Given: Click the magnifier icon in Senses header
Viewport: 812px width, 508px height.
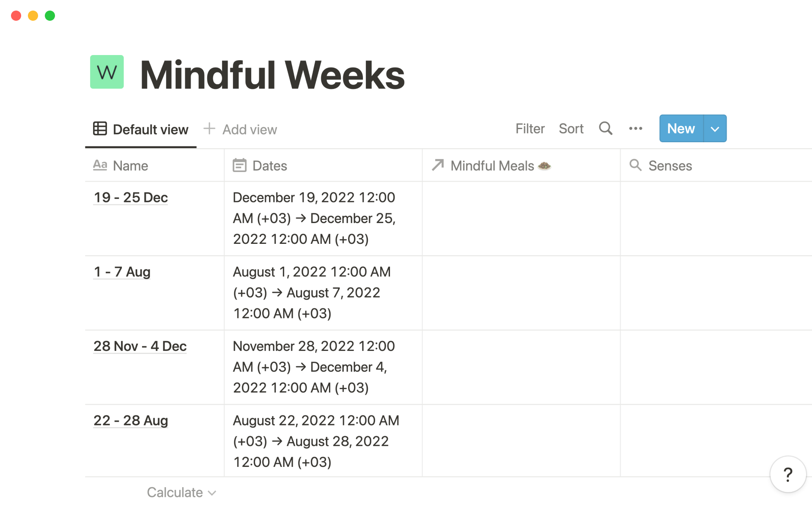Looking at the screenshot, I should point(635,165).
